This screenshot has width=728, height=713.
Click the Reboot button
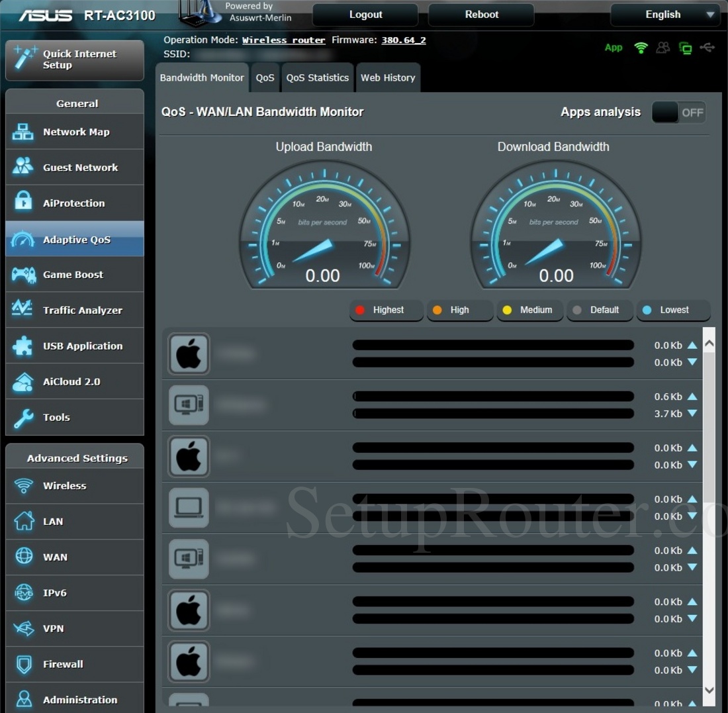[x=481, y=14]
